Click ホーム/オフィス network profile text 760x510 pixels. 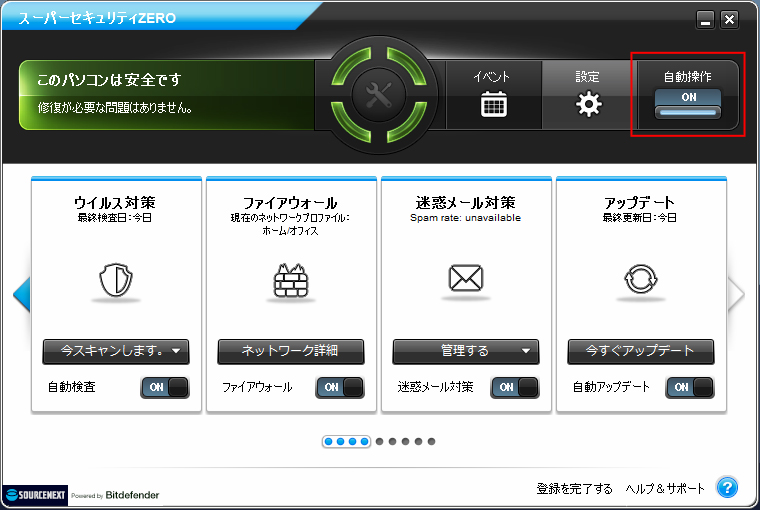point(290,231)
